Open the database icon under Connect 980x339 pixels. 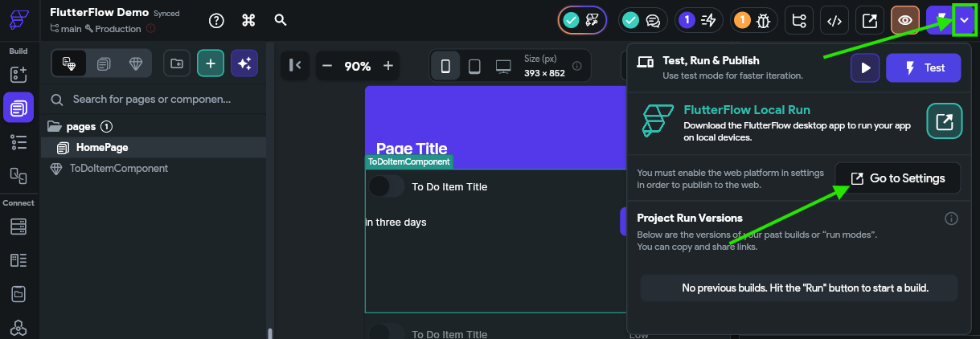tap(18, 227)
